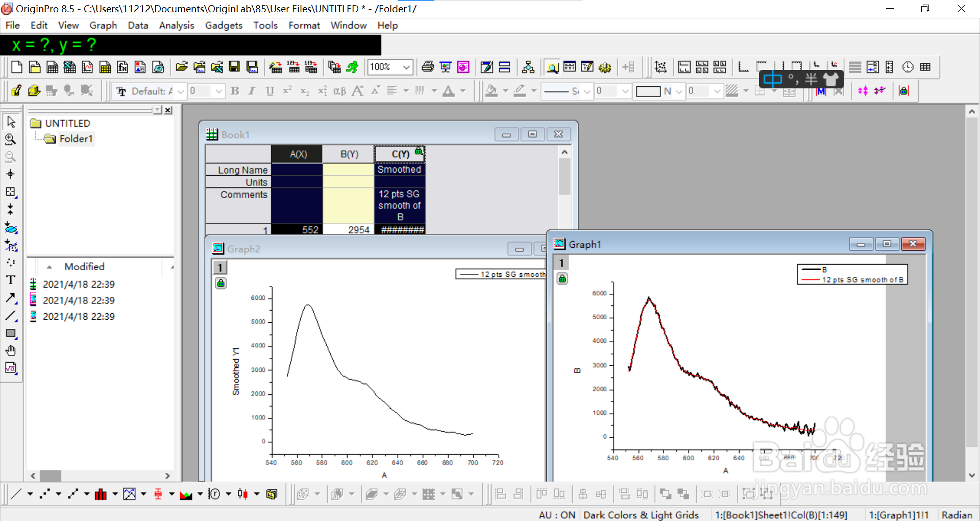
Task: Select the Pointer tool
Action: pyautogui.click(x=11, y=122)
